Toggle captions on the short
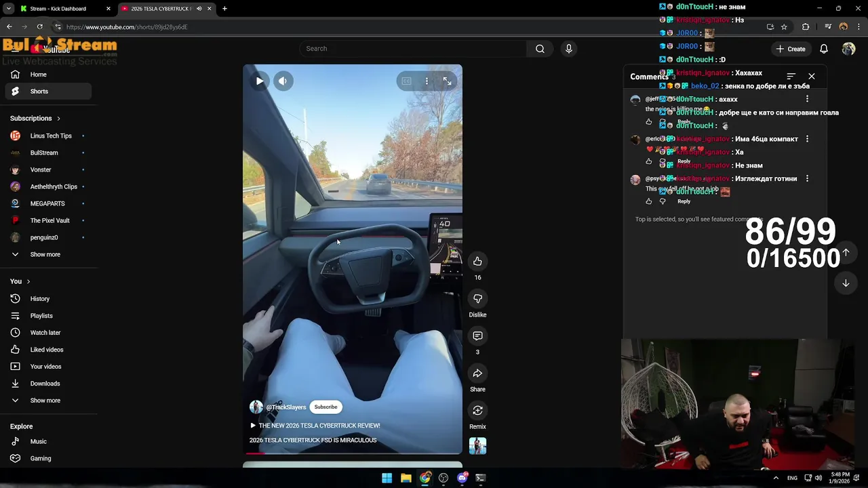The image size is (868, 488). click(406, 81)
